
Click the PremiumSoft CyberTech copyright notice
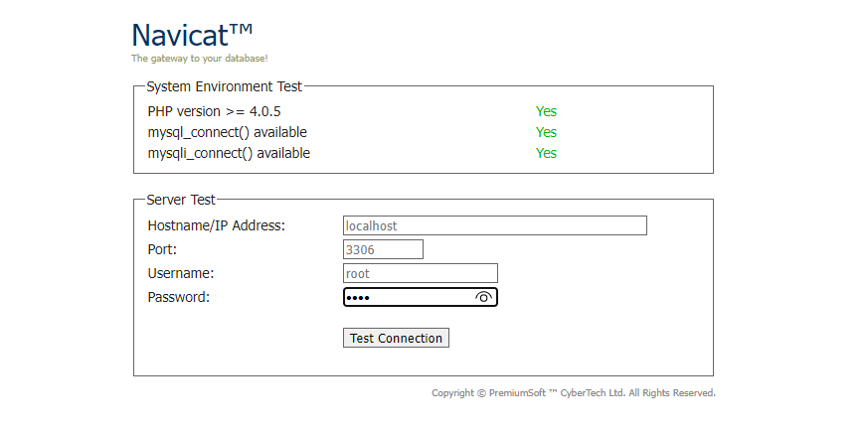[574, 393]
